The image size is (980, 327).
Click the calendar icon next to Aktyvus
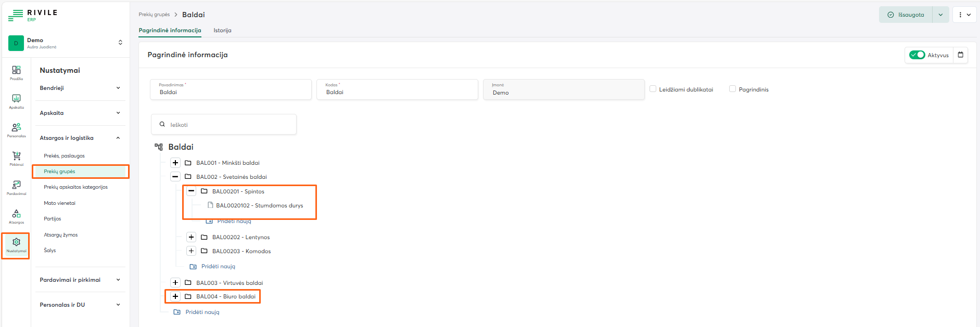(961, 55)
